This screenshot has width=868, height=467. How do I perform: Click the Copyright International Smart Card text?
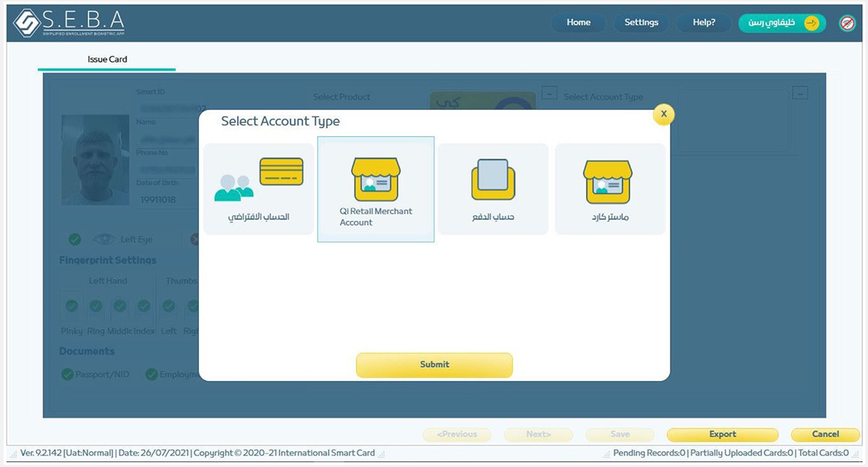284,453
